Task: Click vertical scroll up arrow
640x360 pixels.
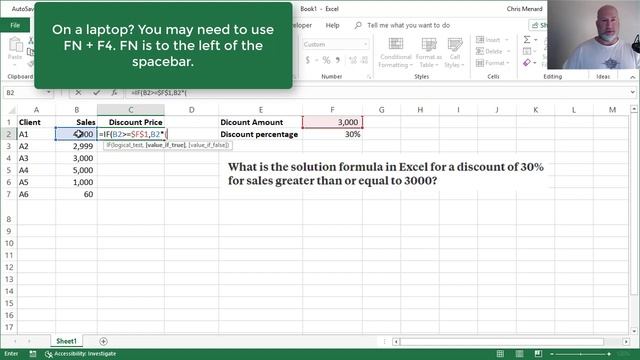Action: pos(633,109)
